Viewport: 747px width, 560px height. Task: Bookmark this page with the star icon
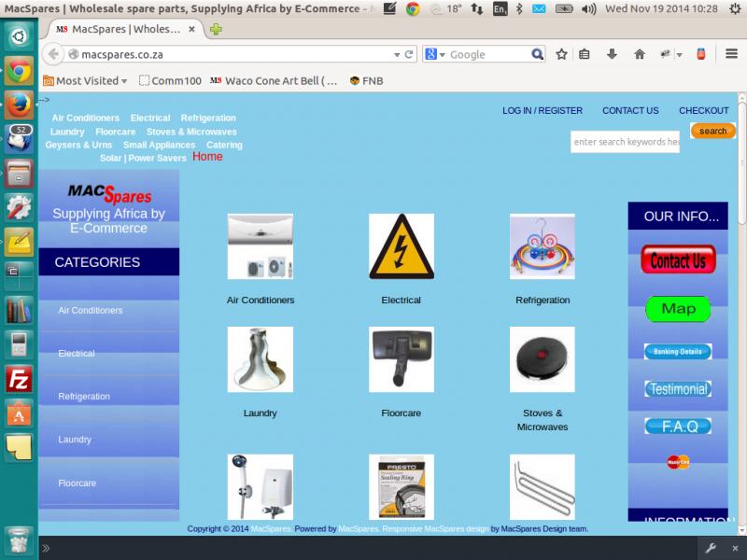click(x=562, y=54)
